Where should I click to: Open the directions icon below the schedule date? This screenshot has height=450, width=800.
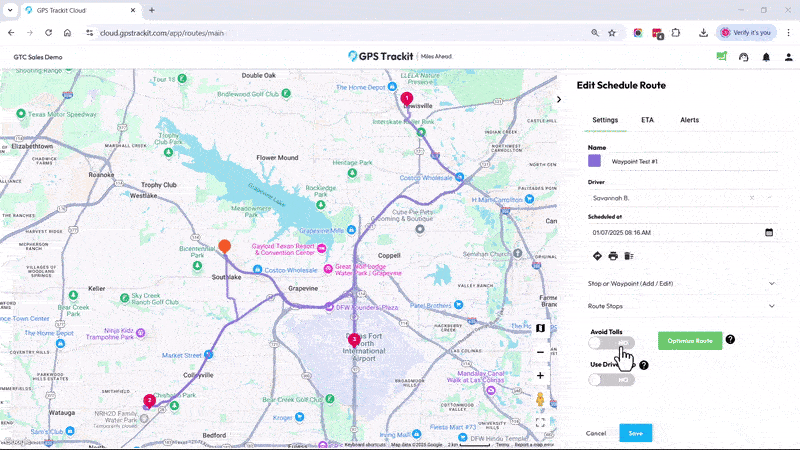point(597,256)
